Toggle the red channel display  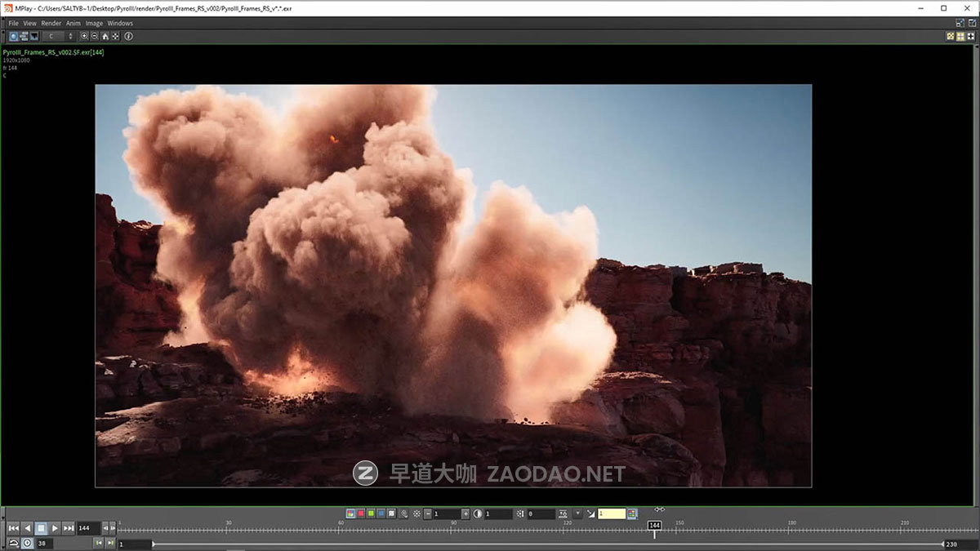coord(360,513)
